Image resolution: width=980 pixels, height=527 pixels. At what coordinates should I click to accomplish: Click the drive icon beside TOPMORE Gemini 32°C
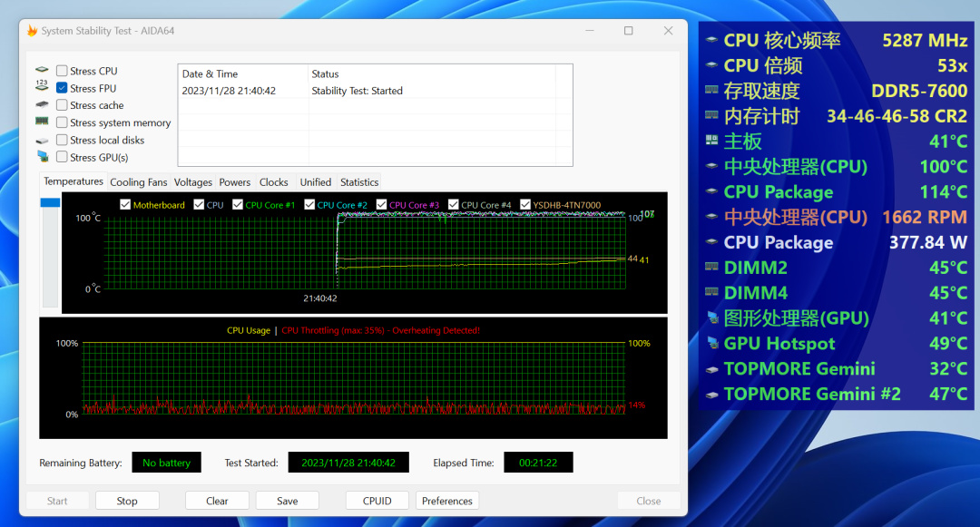click(711, 370)
